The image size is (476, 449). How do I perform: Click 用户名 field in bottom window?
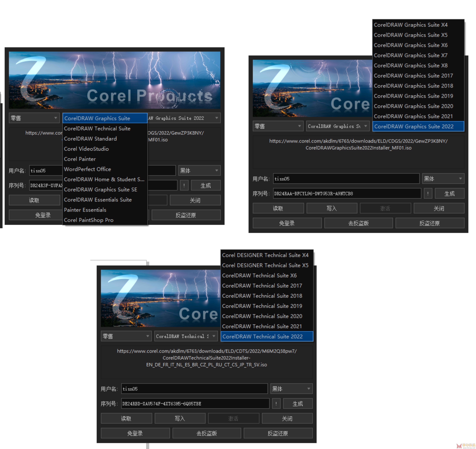pyautogui.click(x=194, y=389)
